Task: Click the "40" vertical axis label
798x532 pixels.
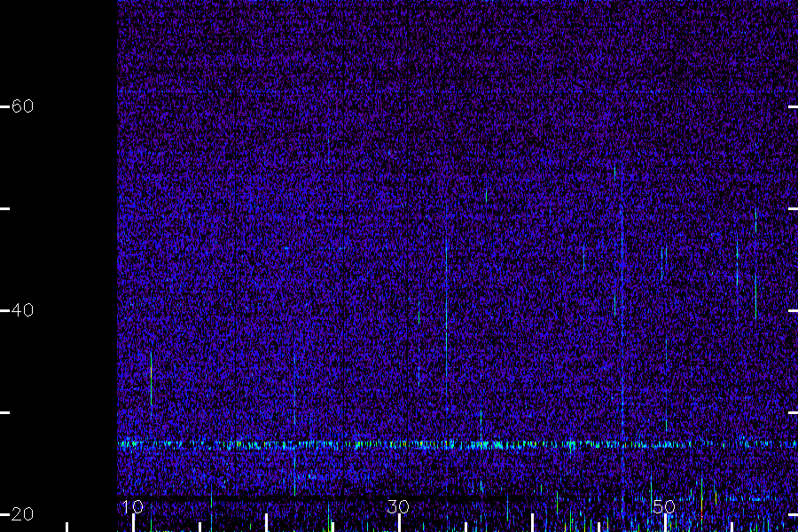Action: (x=22, y=310)
